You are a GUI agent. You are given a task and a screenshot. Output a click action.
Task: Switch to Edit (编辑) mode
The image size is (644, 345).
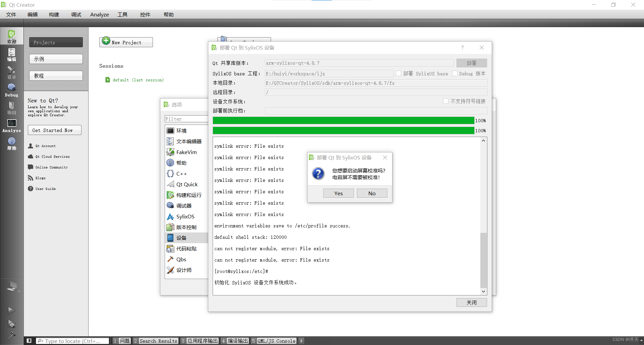(x=12, y=54)
